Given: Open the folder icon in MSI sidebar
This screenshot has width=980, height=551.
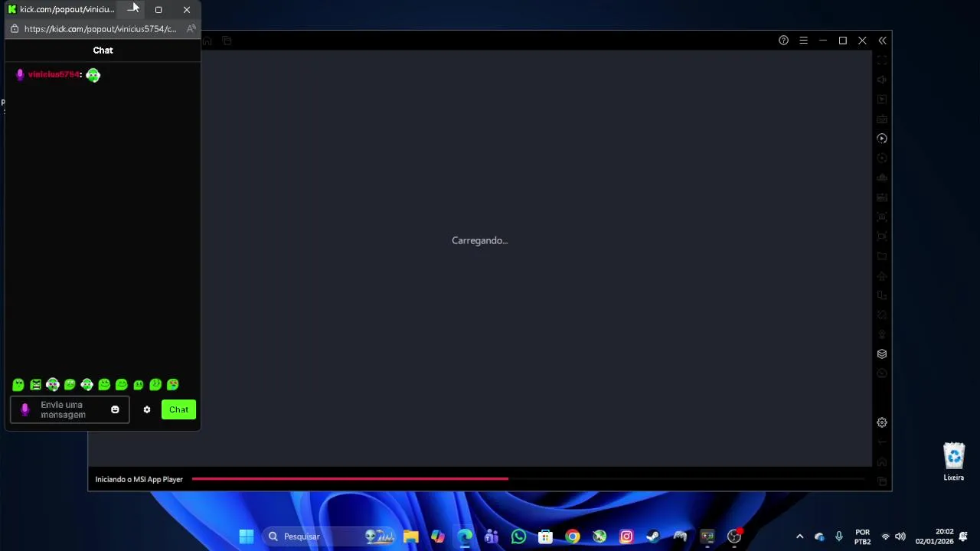Looking at the screenshot, I should pos(882,256).
